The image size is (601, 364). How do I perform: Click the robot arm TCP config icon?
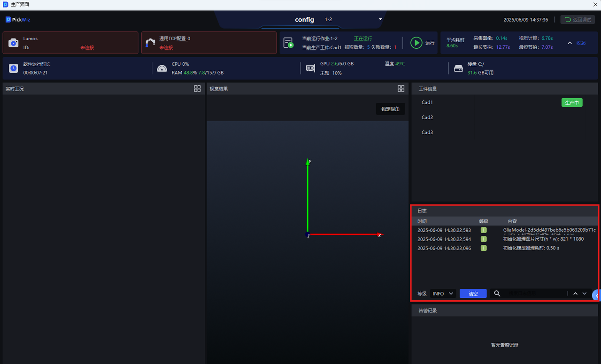tap(150, 43)
